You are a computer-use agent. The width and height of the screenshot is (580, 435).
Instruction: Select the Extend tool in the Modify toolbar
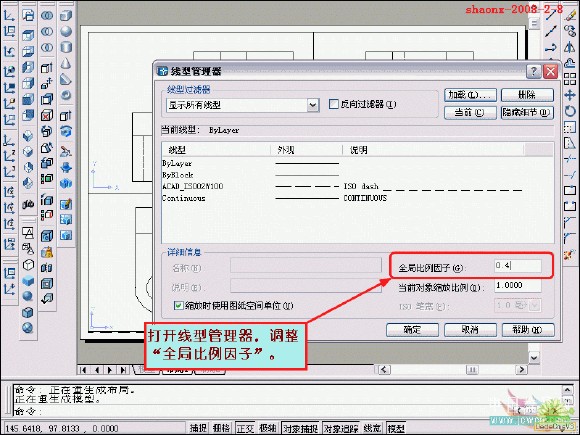coord(570,175)
